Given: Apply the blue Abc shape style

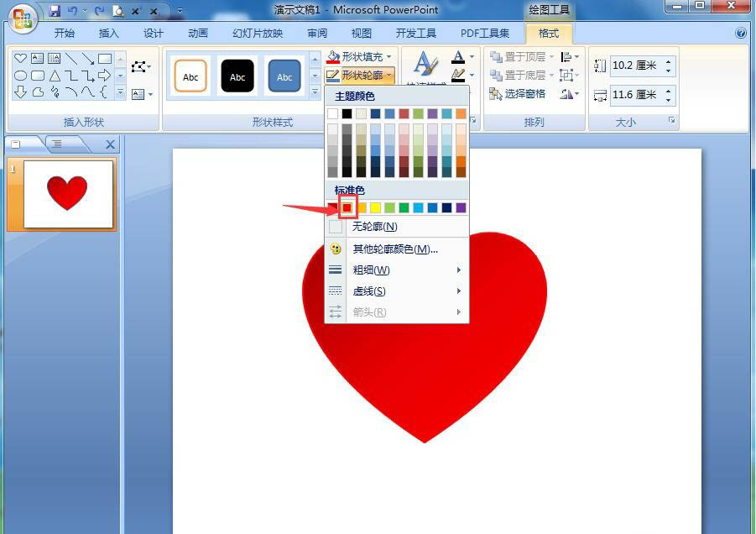Looking at the screenshot, I should tap(284, 76).
